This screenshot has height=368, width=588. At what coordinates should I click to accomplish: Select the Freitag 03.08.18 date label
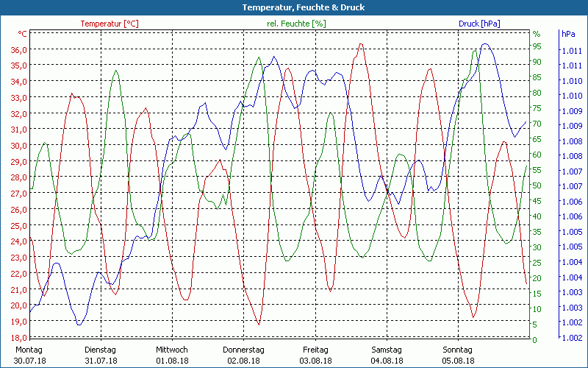(315, 355)
